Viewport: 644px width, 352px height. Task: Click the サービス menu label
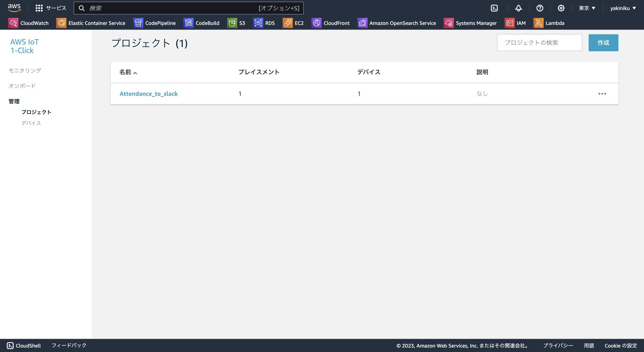pos(56,8)
